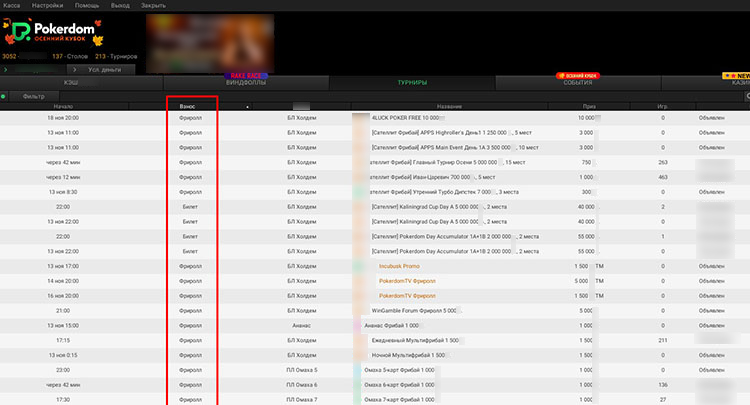Sort by the Начало column header
This screenshot has width=750, height=405.
pyautogui.click(x=63, y=106)
